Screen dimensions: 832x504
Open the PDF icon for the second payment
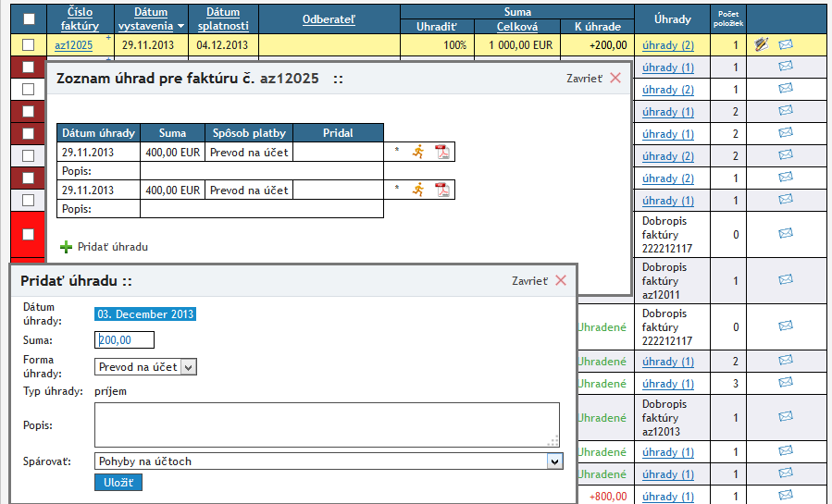pyautogui.click(x=442, y=190)
